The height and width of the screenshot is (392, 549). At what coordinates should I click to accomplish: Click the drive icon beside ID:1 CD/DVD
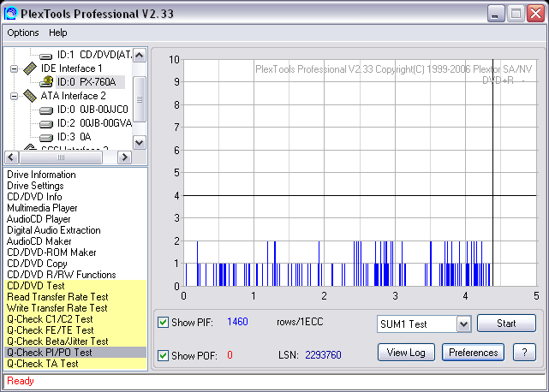[x=46, y=56]
